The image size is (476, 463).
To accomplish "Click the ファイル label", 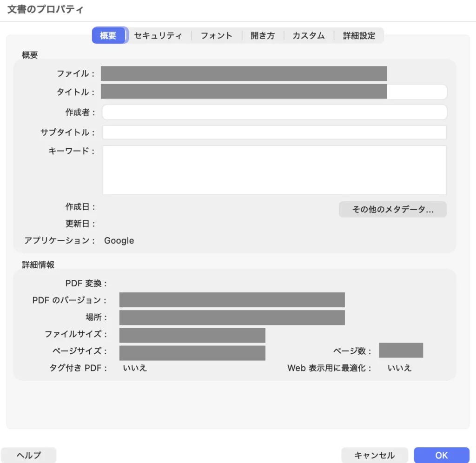I will 76,73.
